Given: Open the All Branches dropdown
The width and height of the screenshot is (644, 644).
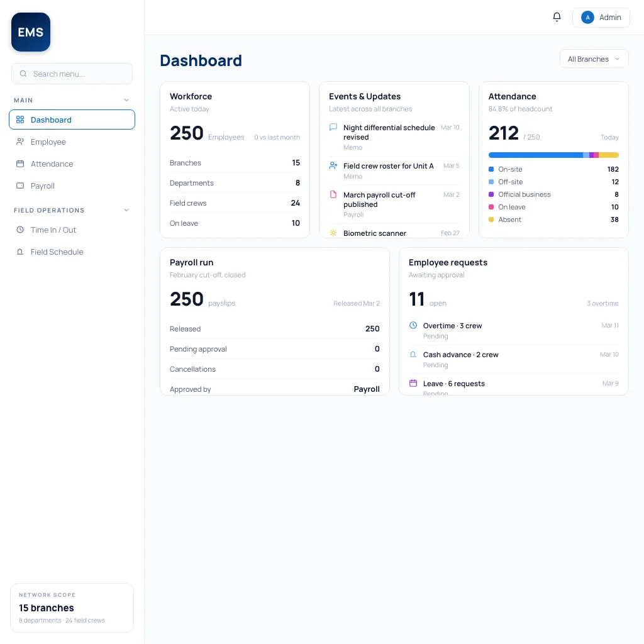Looking at the screenshot, I should click(594, 58).
